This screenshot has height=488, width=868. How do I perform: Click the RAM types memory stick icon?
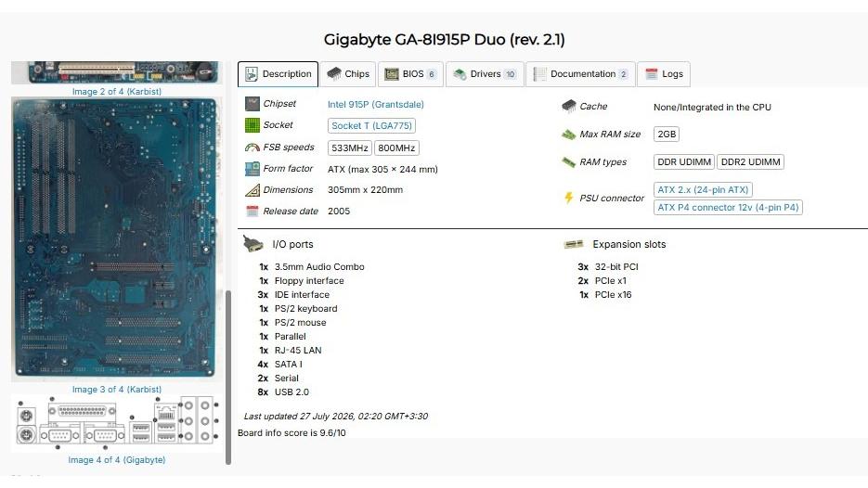568,161
